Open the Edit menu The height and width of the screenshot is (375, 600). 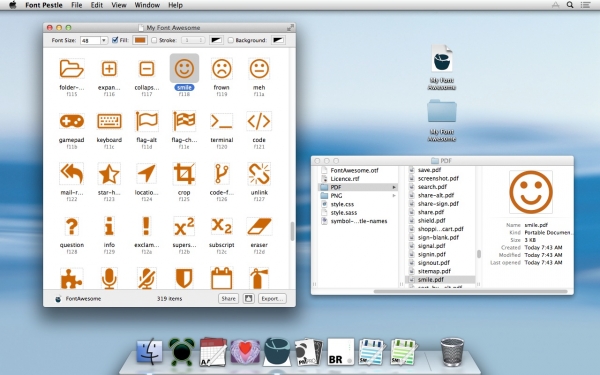[96, 5]
